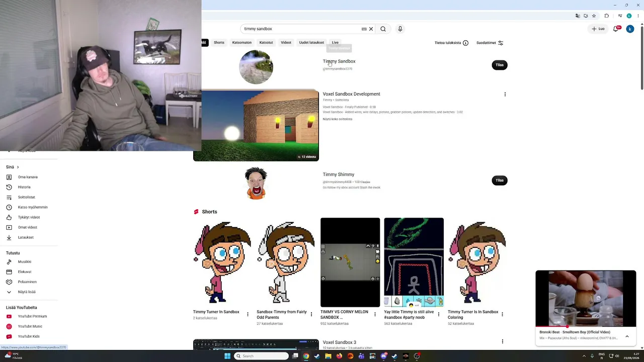Open options menu for Timmy Turner In Sandbox short

pos(248,314)
